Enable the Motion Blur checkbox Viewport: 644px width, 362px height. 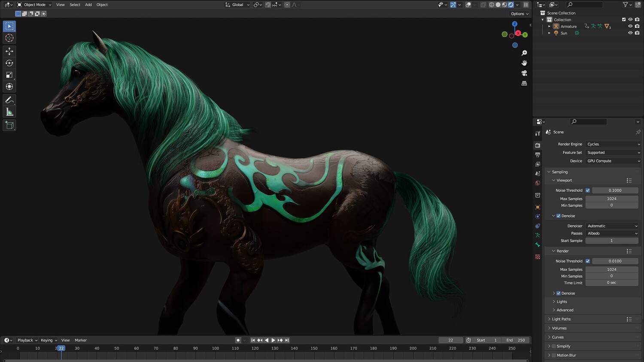tap(554, 355)
